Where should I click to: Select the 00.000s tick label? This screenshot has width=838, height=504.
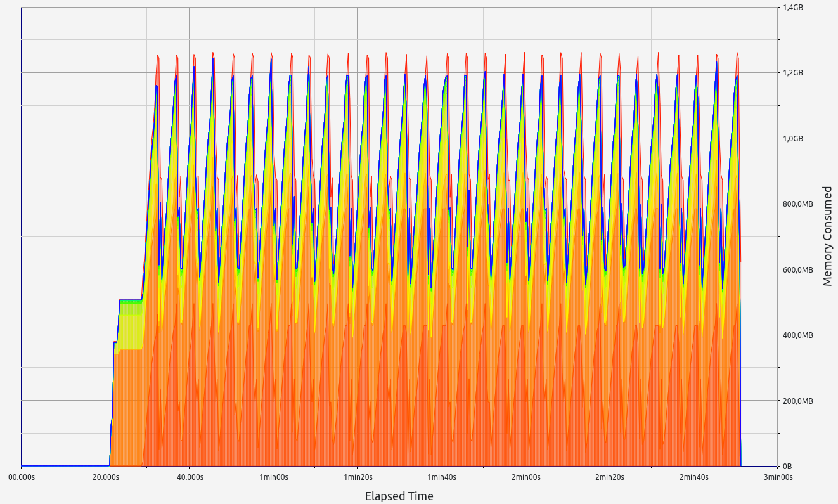22,477
